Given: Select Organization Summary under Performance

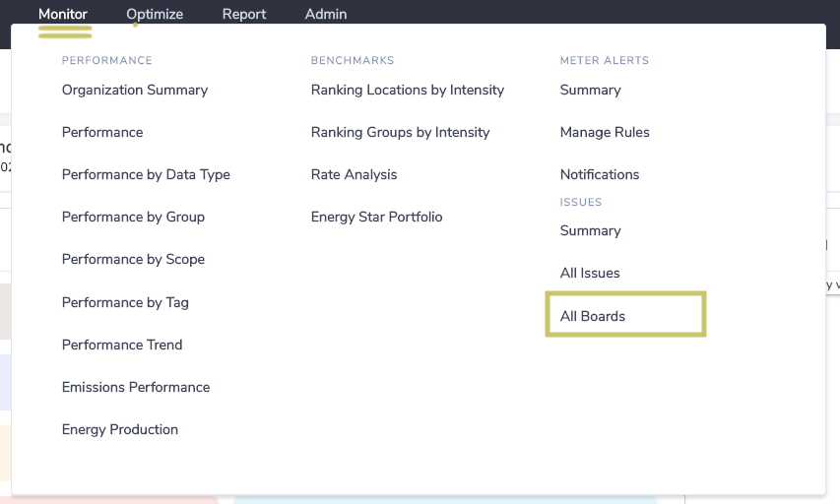Looking at the screenshot, I should pyautogui.click(x=135, y=90).
